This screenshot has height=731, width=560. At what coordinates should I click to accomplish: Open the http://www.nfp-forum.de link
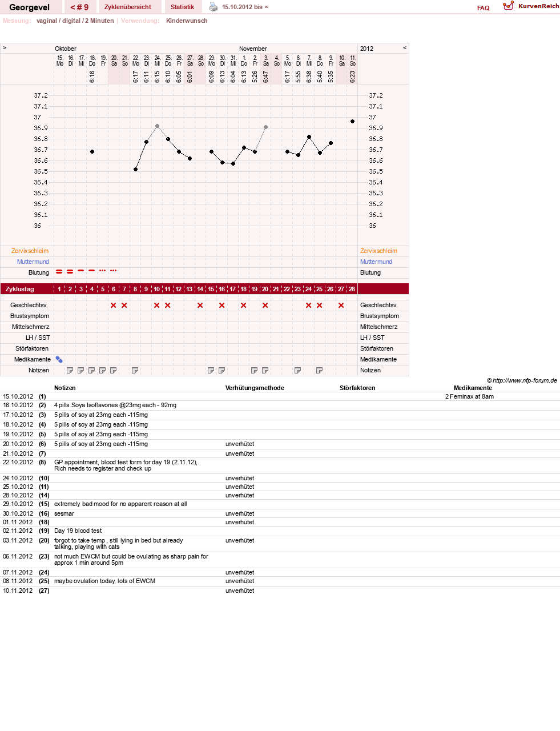tap(525, 380)
